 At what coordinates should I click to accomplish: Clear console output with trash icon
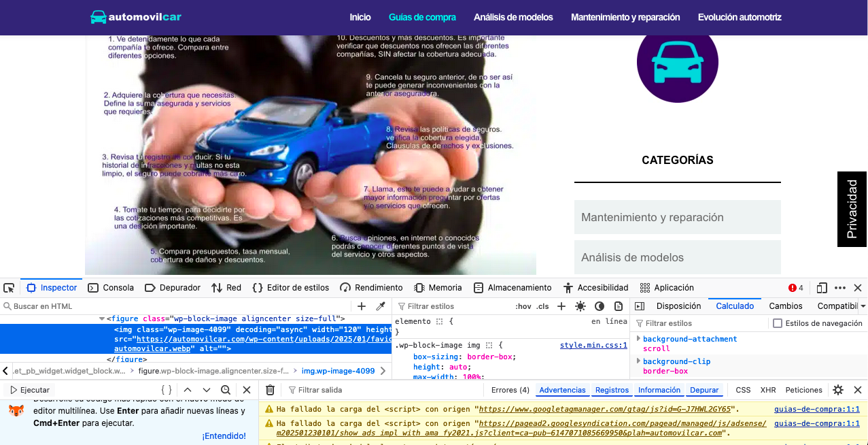[270, 390]
